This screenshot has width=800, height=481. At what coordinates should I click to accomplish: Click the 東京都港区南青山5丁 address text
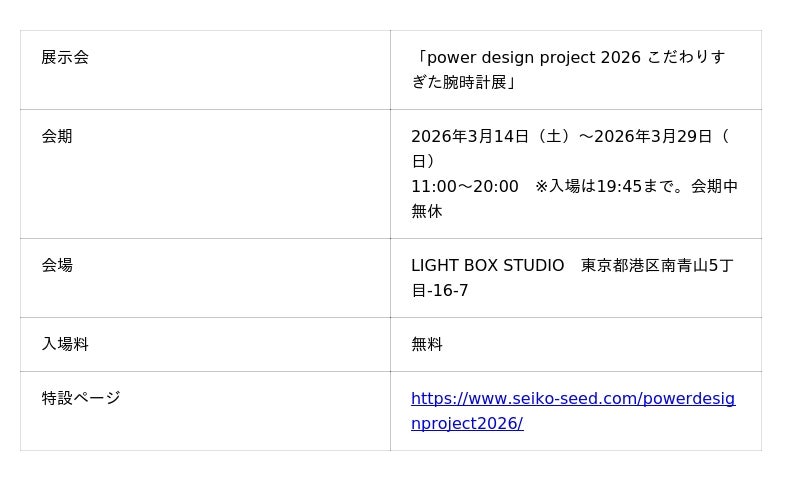pos(657,266)
